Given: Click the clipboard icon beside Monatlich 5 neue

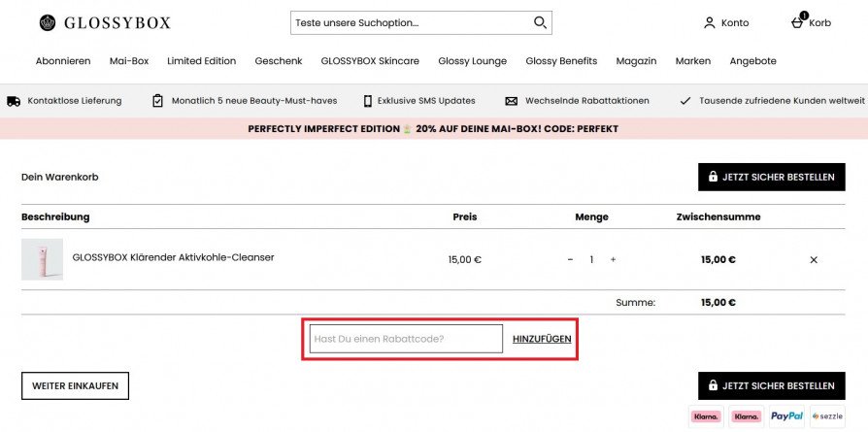Looking at the screenshot, I should pyautogui.click(x=157, y=101).
